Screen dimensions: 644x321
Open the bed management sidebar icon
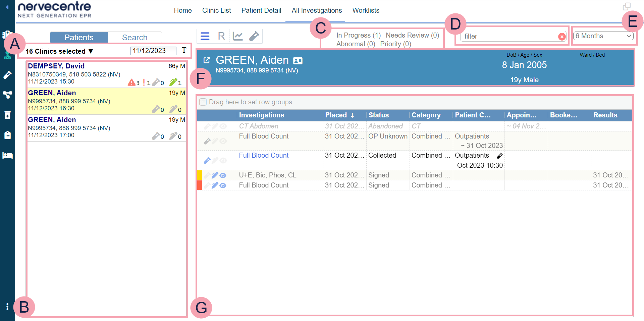(x=7, y=155)
